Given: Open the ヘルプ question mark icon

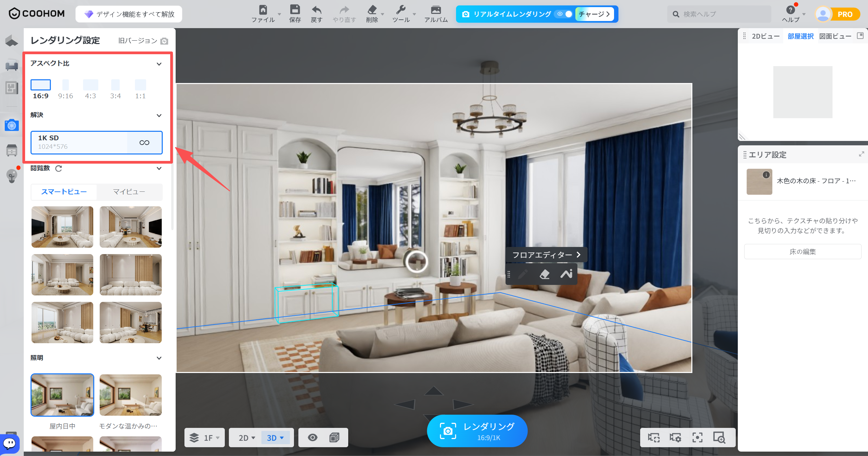Looking at the screenshot, I should (790, 10).
